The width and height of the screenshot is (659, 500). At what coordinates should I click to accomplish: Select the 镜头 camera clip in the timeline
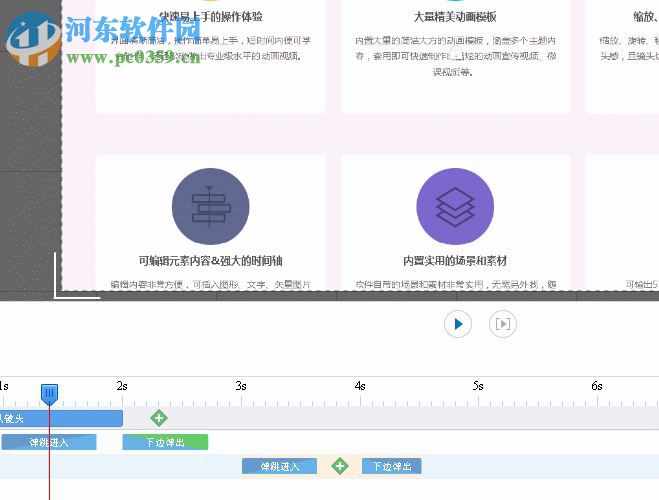point(61,418)
